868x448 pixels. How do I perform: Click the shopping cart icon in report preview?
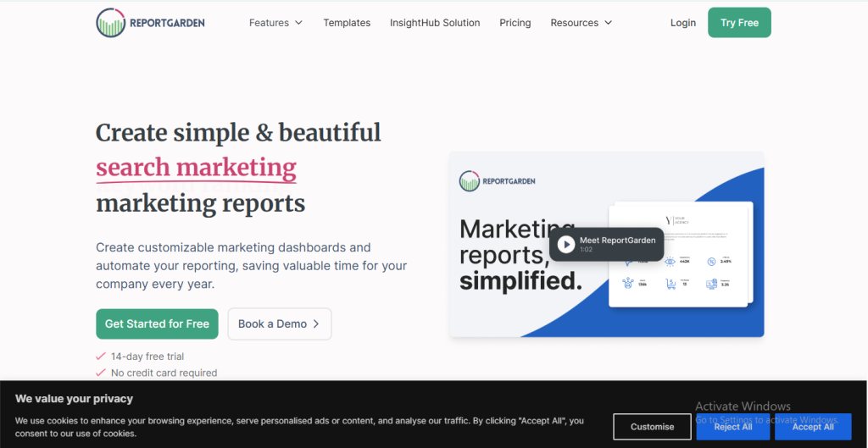[x=670, y=285]
